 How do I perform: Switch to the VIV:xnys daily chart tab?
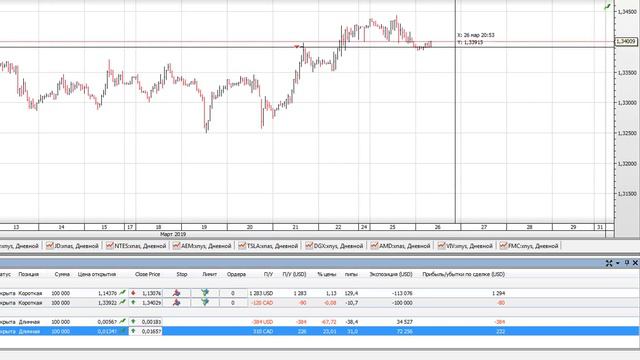click(465, 246)
